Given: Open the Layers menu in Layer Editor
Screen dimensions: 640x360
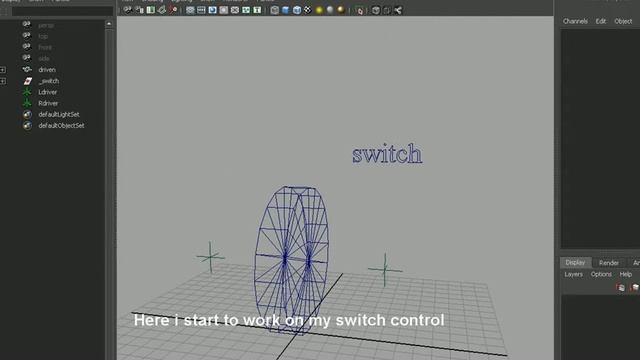Looking at the screenshot, I should pyautogui.click(x=573, y=274).
